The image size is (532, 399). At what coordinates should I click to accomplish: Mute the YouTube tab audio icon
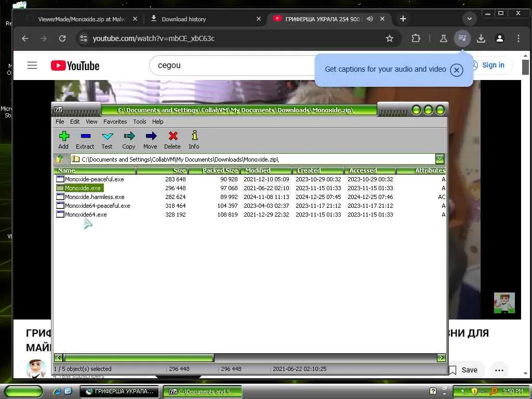point(370,19)
